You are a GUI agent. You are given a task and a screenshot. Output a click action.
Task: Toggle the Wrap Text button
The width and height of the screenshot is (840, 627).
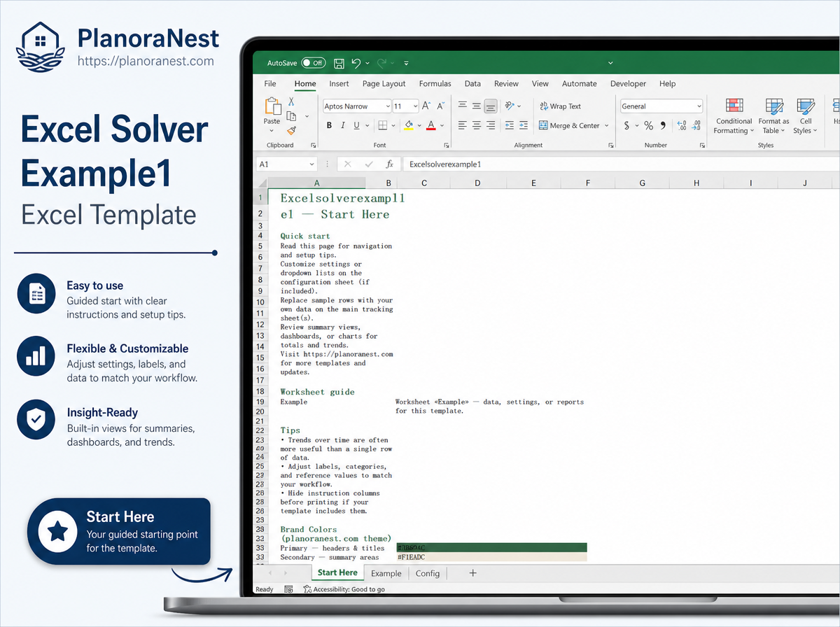[561, 106]
